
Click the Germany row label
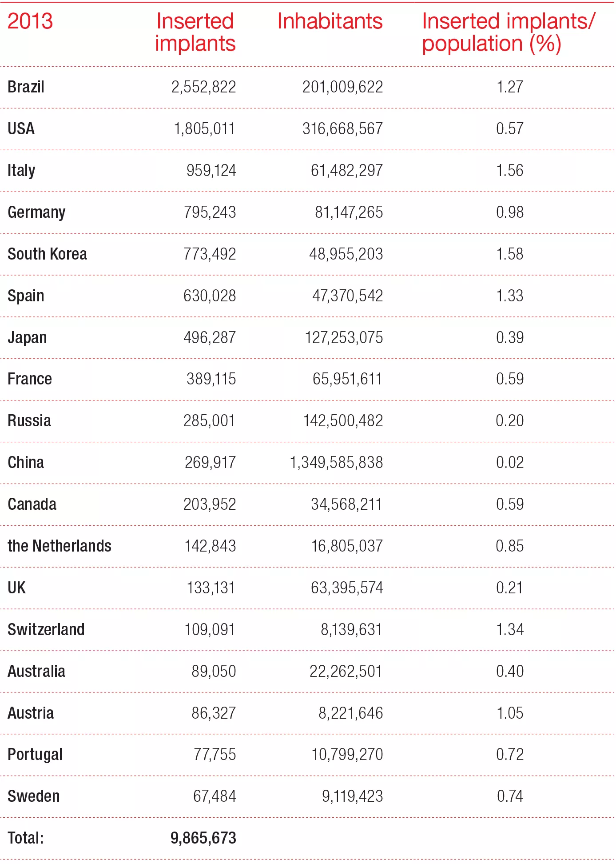tap(36, 212)
